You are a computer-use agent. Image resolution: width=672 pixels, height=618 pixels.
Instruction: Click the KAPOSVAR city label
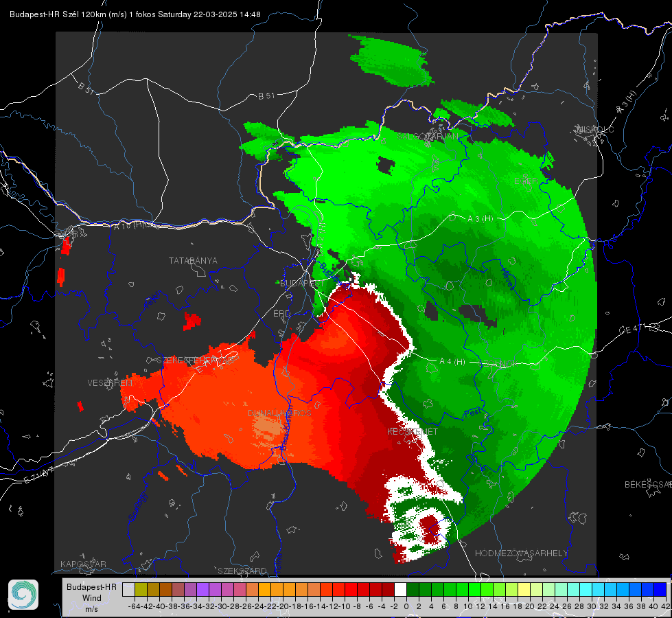click(x=83, y=564)
